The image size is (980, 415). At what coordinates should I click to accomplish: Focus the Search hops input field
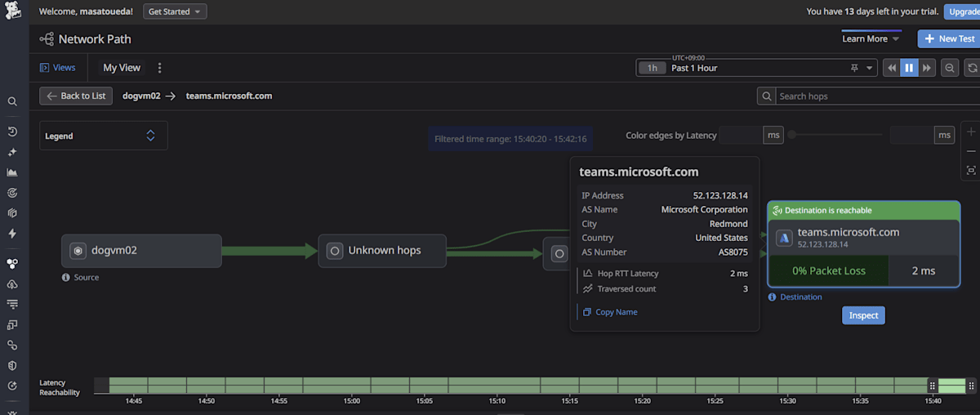[x=877, y=96]
